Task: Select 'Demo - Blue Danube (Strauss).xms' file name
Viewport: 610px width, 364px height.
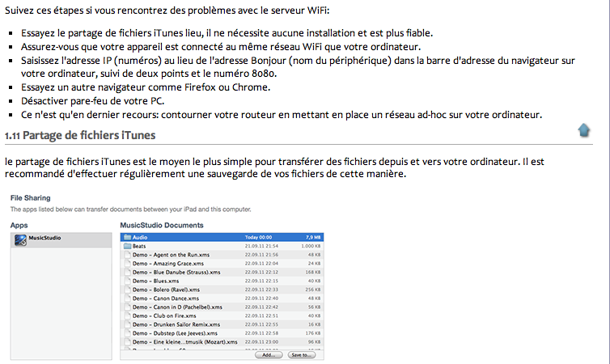Action: pyautogui.click(x=176, y=273)
